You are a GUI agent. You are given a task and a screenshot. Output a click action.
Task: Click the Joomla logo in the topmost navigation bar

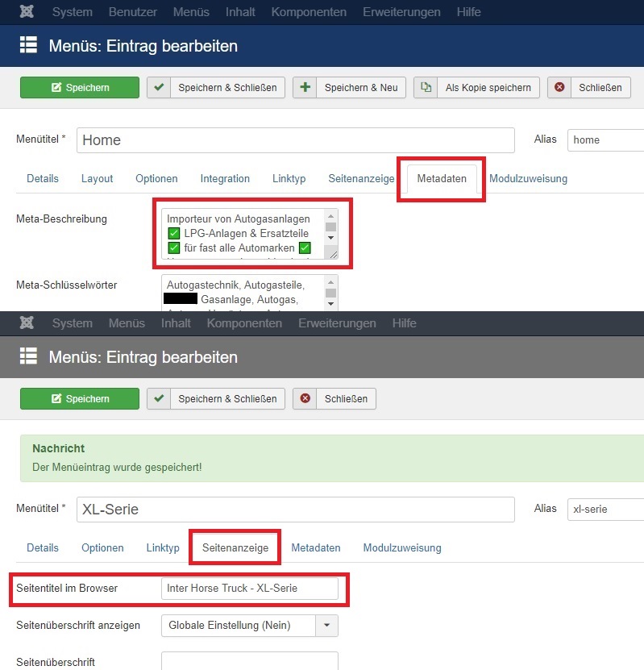tap(27, 12)
